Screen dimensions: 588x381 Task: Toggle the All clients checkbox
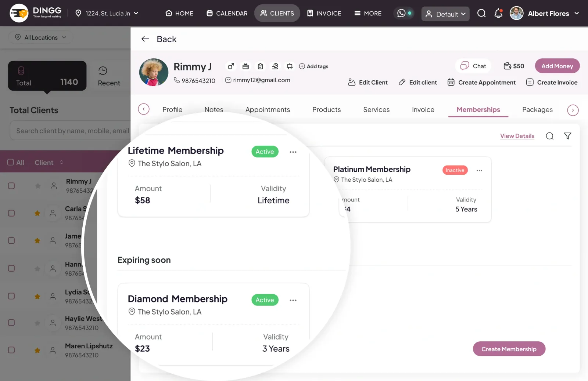[11, 162]
